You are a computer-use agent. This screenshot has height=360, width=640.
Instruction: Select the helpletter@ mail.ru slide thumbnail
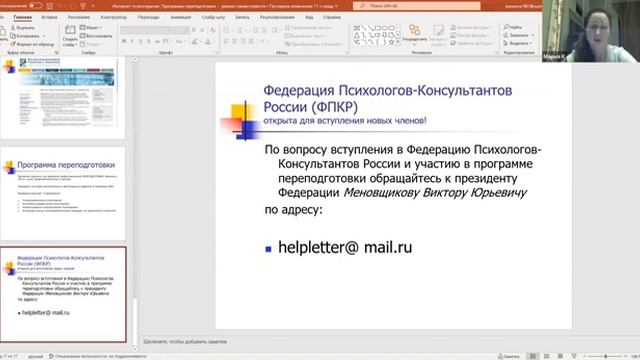tap(63, 294)
